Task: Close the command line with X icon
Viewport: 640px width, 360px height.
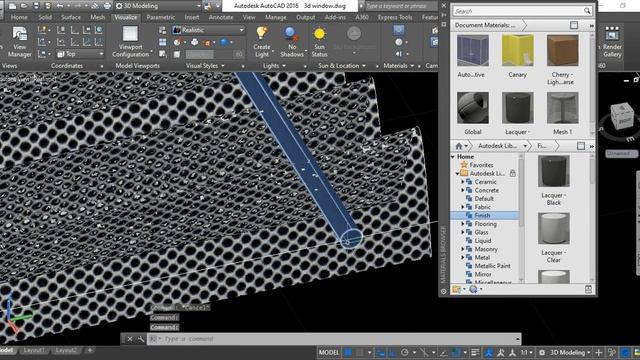Action: tap(129, 339)
